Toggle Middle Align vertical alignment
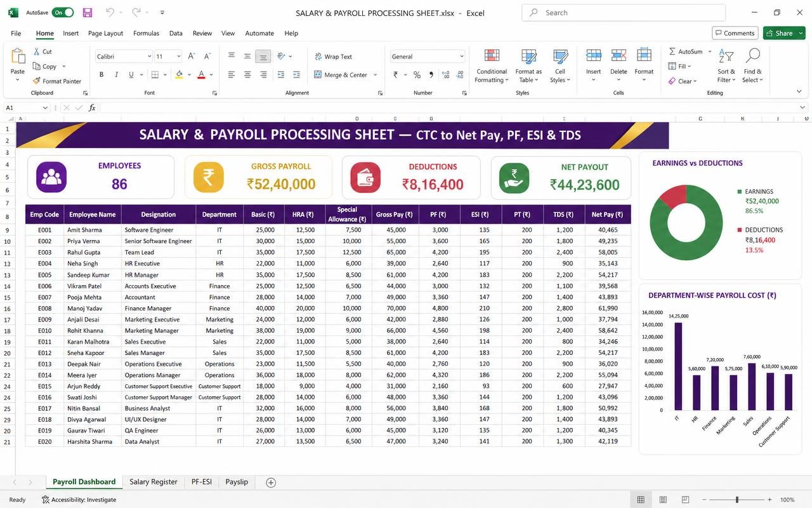Viewport: 812px width, 508px height. point(247,56)
